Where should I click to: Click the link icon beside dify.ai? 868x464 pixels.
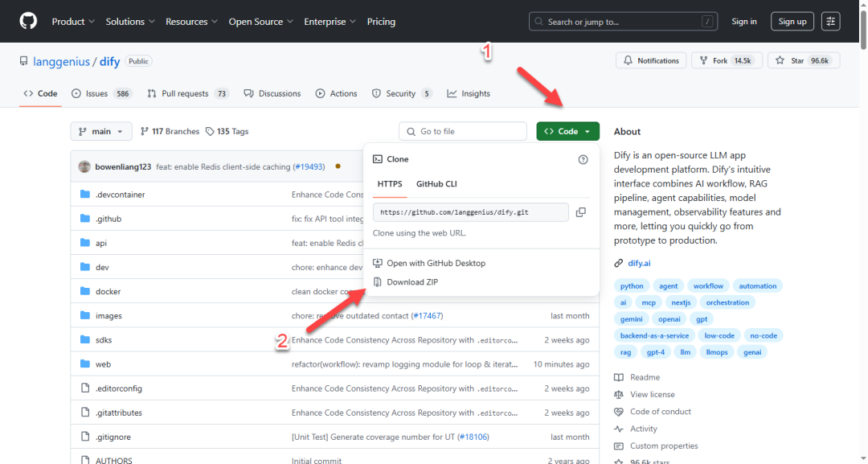click(618, 263)
